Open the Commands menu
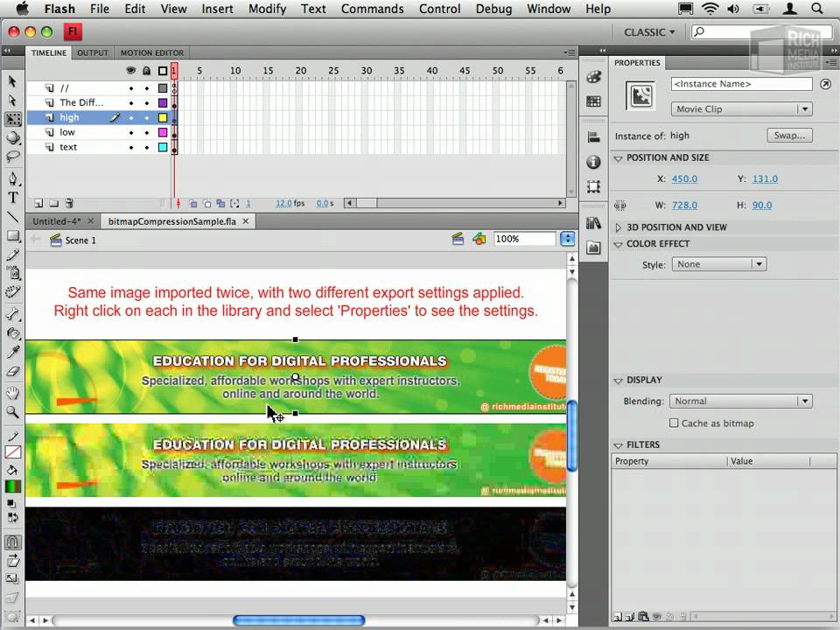This screenshot has height=630, width=840. point(373,9)
